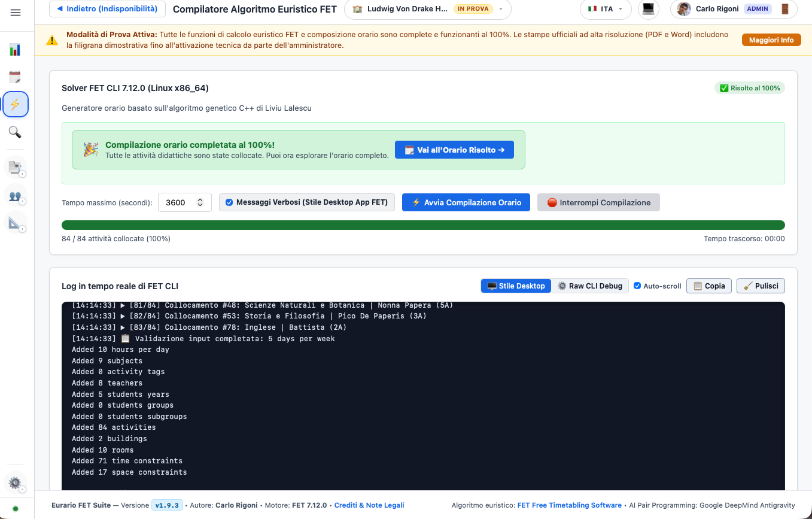Click the ADMIN role badge
Viewport: 812px width, 519px height.
pyautogui.click(x=758, y=9)
